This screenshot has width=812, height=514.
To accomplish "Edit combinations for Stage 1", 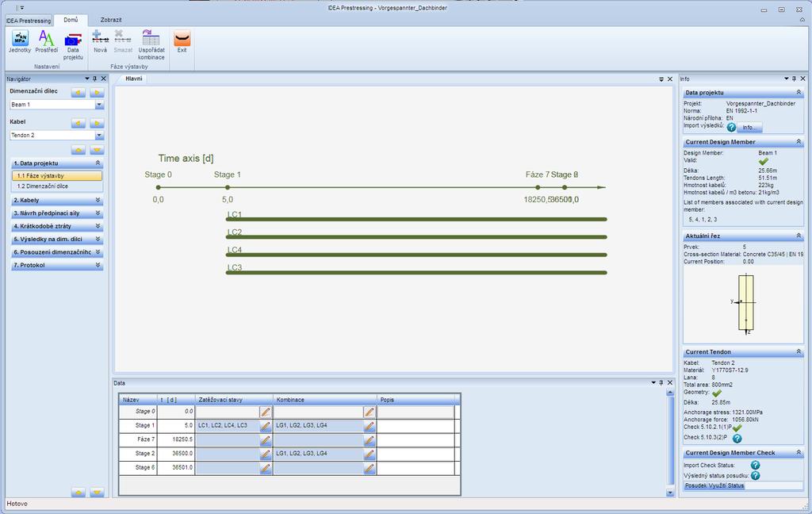I will 370,426.
